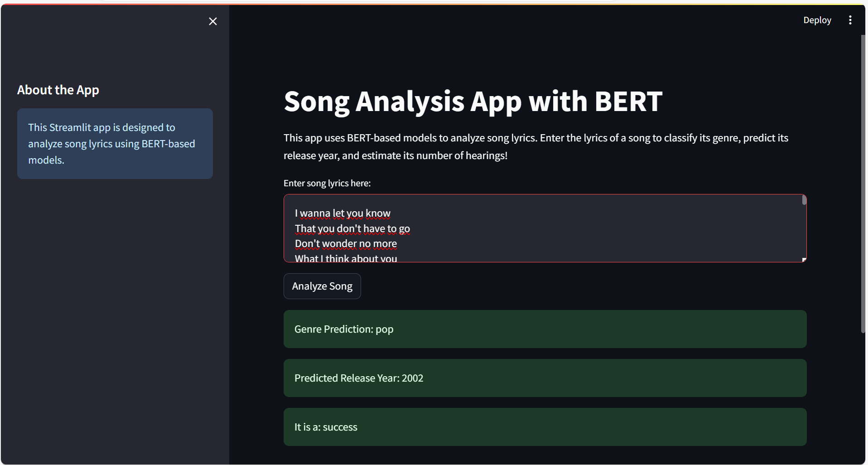This screenshot has height=465, width=868.
Task: Open the three-dot main menu
Action: pyautogui.click(x=850, y=20)
